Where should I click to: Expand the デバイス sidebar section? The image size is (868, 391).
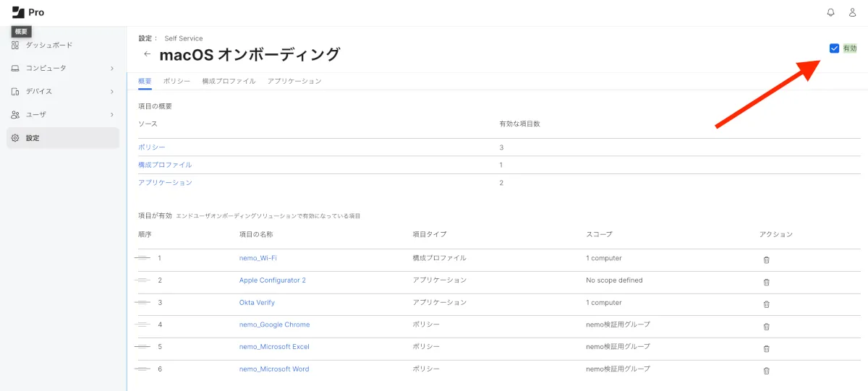(63, 91)
